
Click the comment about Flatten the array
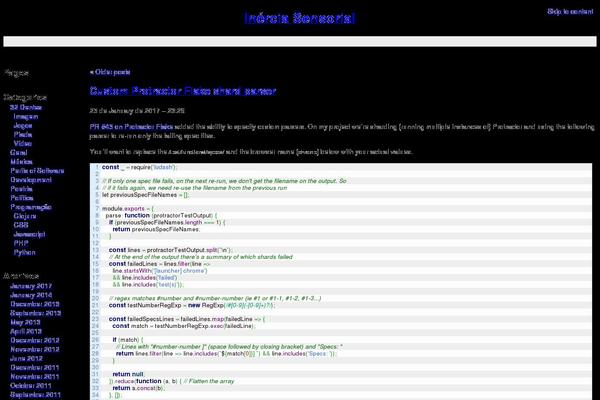[209, 381]
